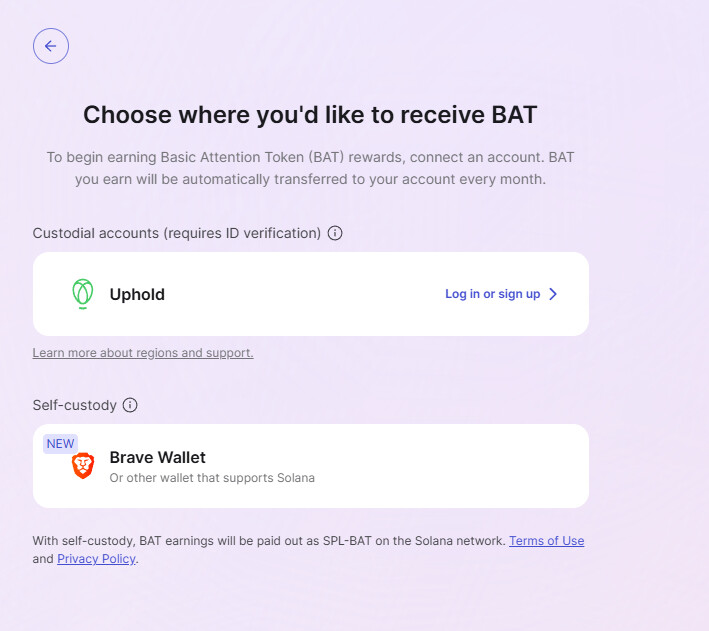Click the SPL-BAT Solana payout notice text
The width and height of the screenshot is (709, 631).
(x=270, y=540)
